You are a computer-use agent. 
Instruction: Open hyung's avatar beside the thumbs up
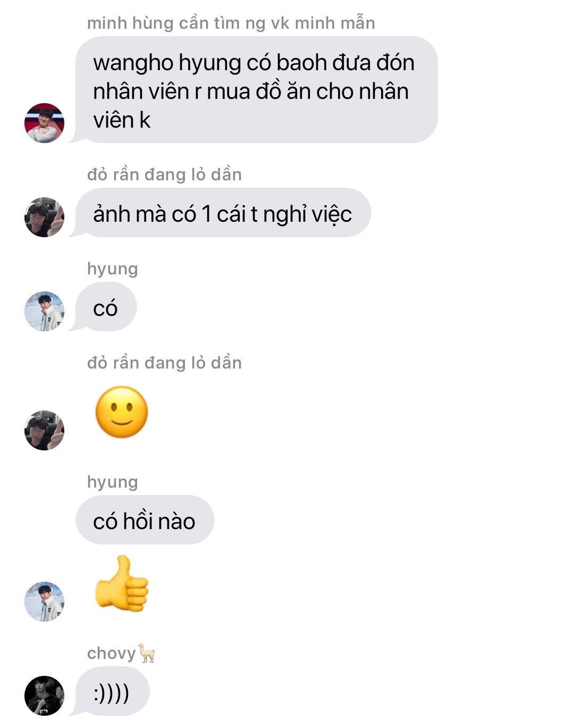coord(44,601)
